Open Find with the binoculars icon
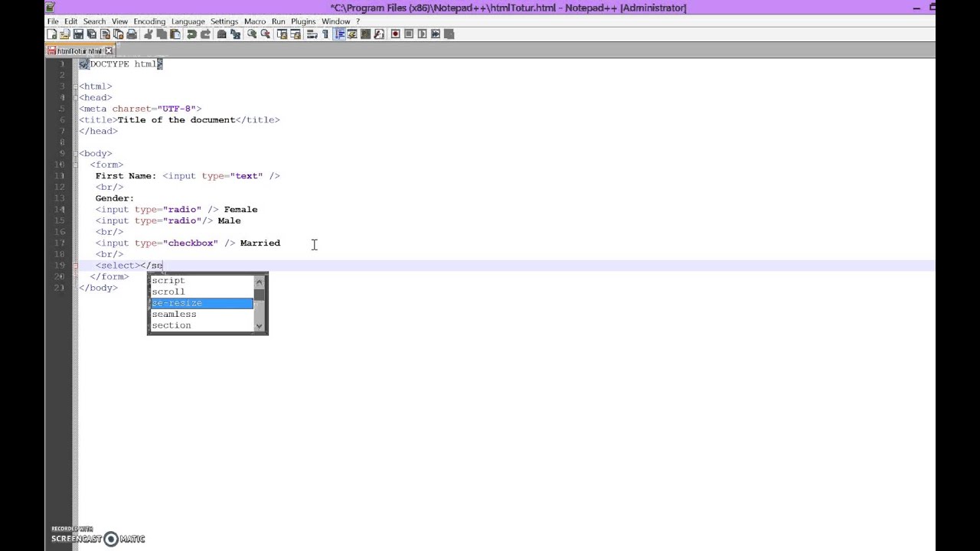980x551 pixels. [x=221, y=34]
